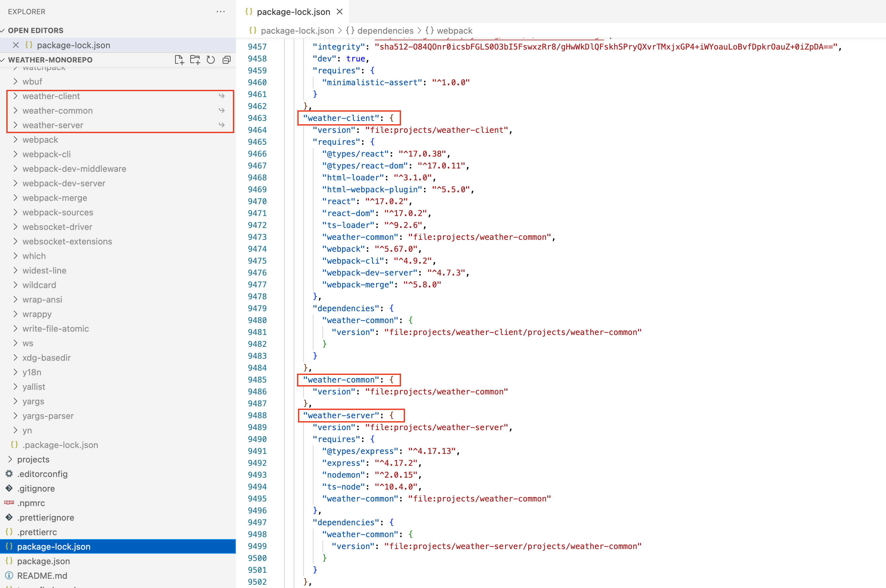Click the symlink arrow icon on weather-server
Screen dimensions: 886x588
point(222,125)
